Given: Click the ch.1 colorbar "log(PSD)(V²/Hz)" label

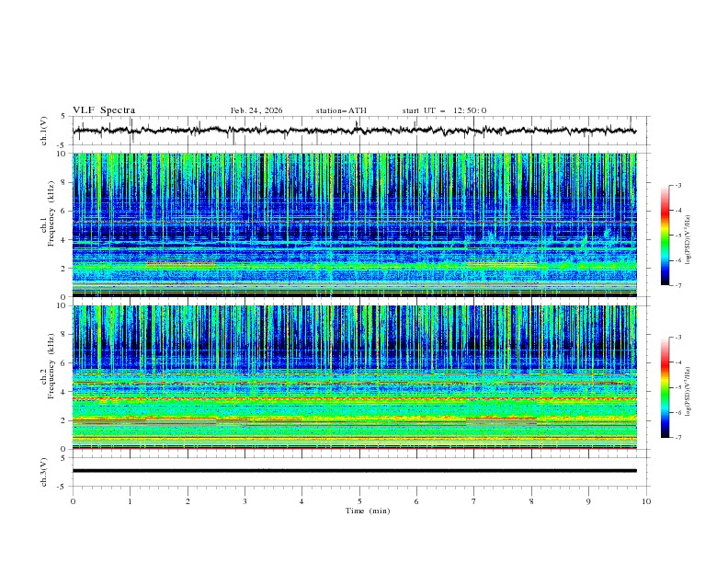Looking at the screenshot, I should pyautogui.click(x=689, y=240).
